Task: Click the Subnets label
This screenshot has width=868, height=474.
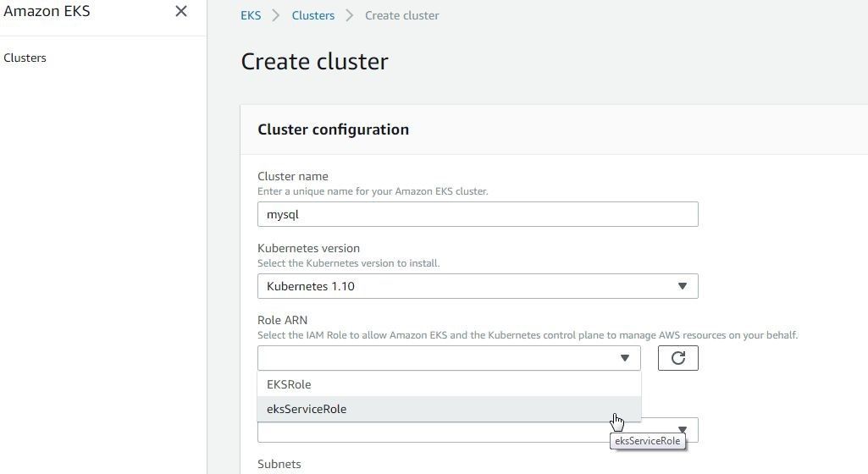Action: coord(279,464)
